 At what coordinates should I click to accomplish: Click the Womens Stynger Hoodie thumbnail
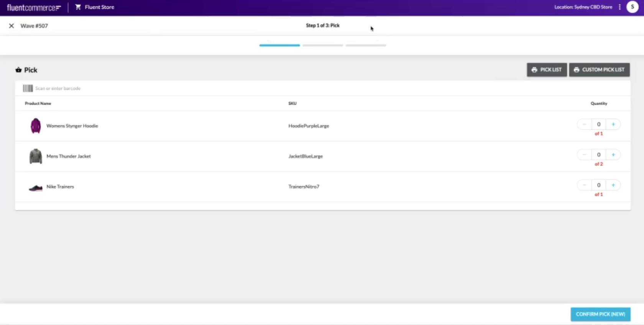36,126
